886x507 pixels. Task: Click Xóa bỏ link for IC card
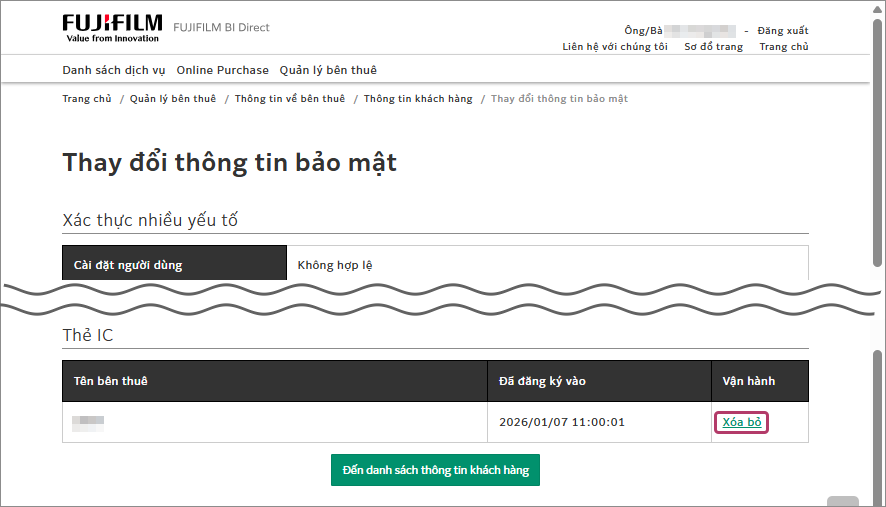click(x=741, y=422)
